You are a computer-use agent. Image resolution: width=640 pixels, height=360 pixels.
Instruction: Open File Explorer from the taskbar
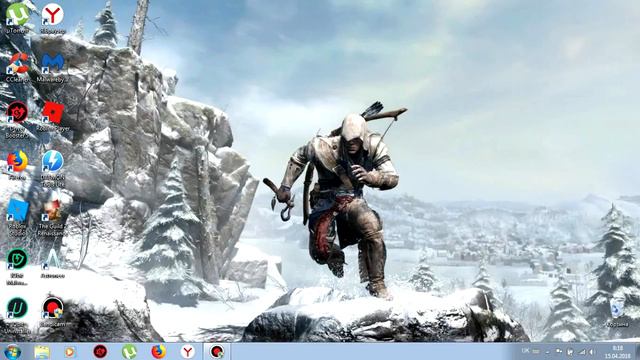click(42, 351)
